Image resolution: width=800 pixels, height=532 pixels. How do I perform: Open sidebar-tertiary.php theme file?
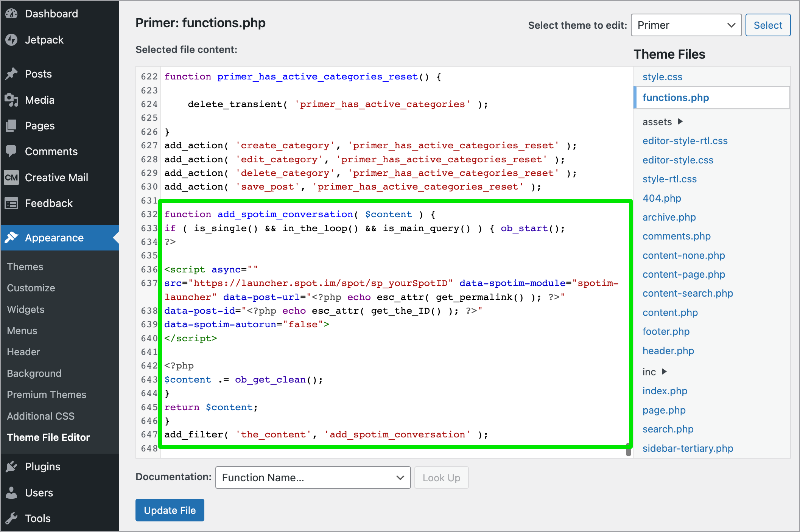(688, 448)
